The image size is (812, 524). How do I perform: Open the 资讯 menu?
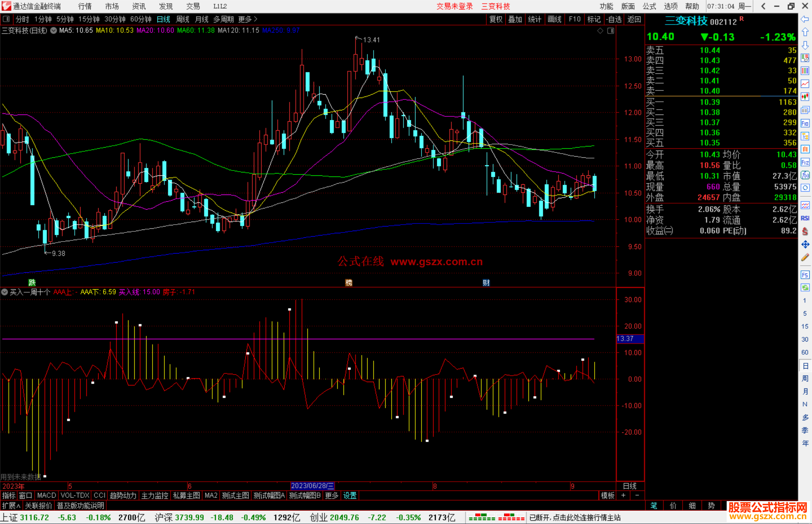tap(139, 6)
